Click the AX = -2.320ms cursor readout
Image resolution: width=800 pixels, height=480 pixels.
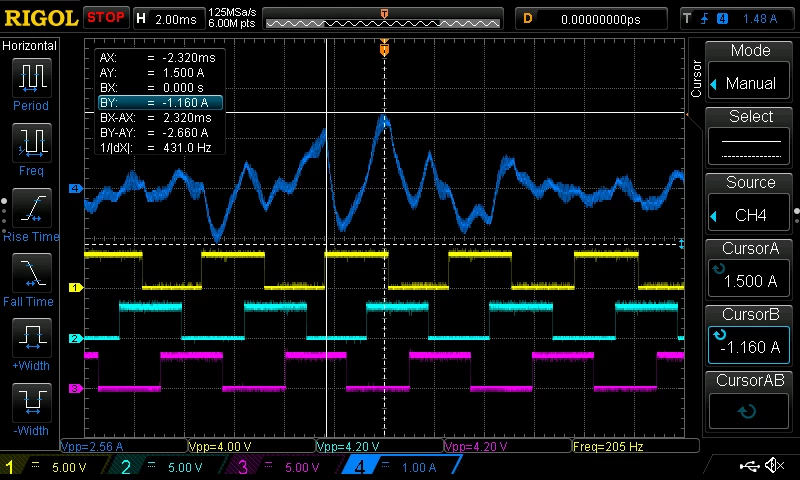(x=158, y=58)
